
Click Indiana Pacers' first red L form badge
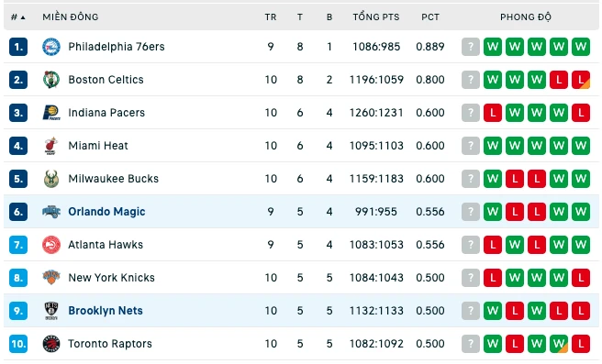tap(493, 113)
